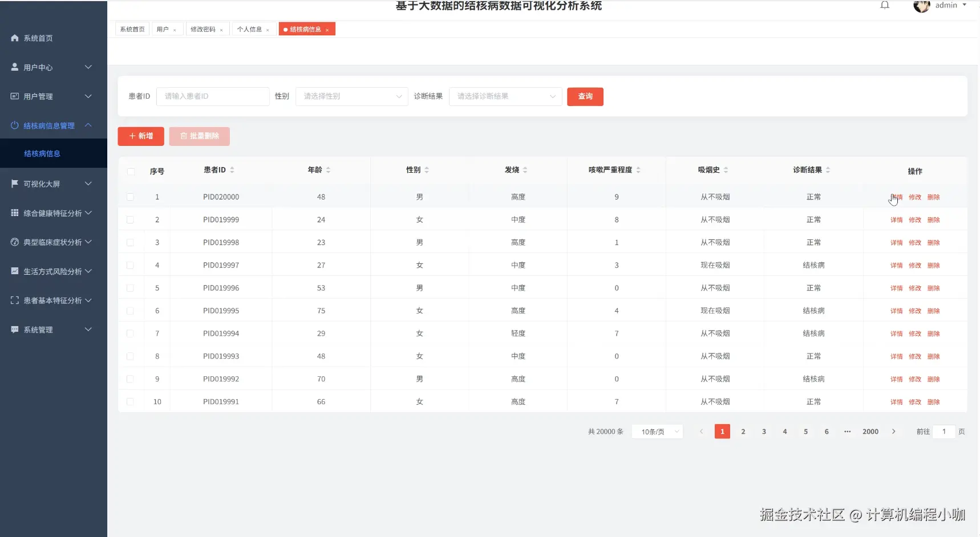Open notifications bell icon
Image resolution: width=980 pixels, height=537 pixels.
[x=885, y=5]
